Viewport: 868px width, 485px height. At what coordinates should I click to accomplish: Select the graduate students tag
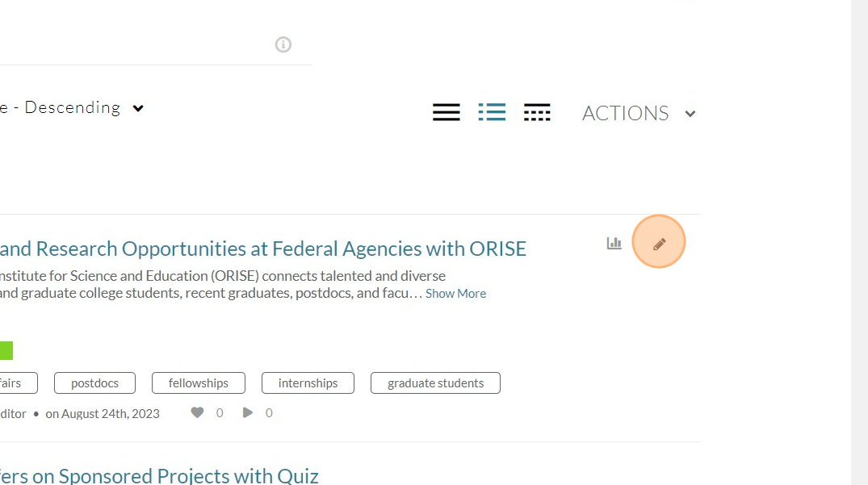pos(436,383)
